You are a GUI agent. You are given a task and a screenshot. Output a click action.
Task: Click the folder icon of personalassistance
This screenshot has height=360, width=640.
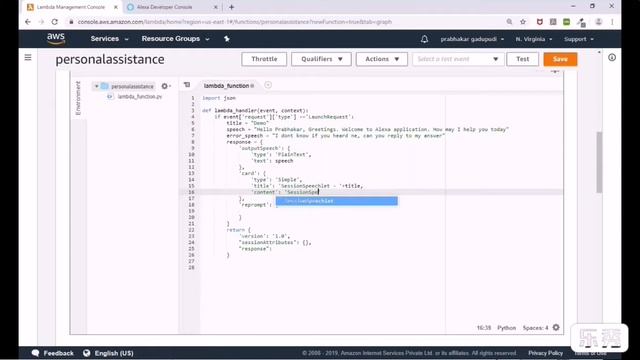(105, 86)
